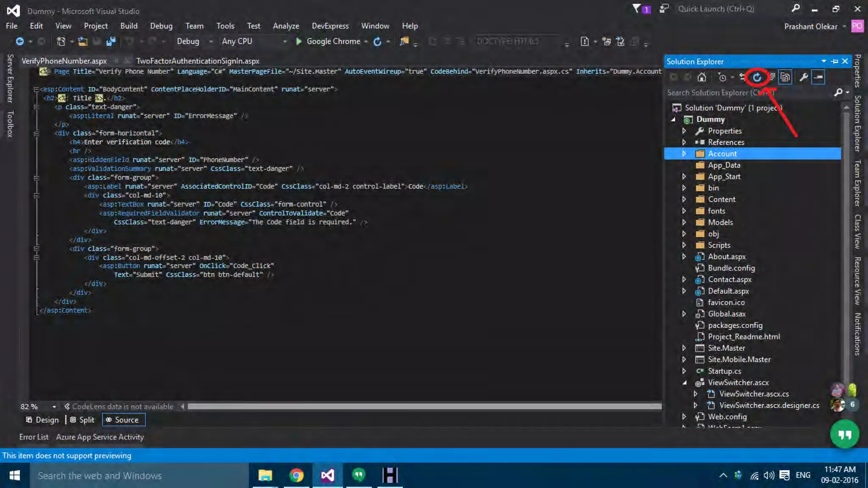
Task: Open Chrome from the Windows taskbar
Action: coord(296,475)
